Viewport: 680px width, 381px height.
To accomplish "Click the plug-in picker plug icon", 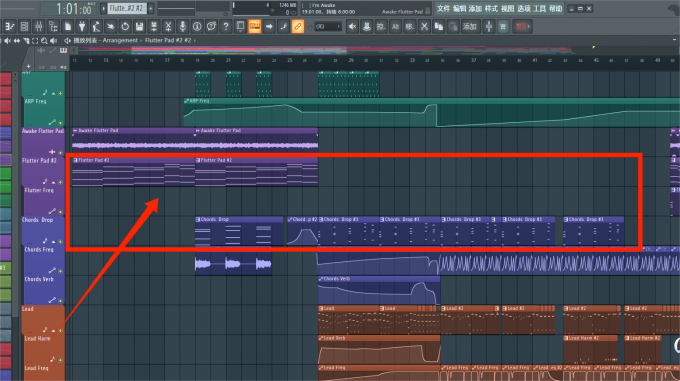I will pos(82,26).
